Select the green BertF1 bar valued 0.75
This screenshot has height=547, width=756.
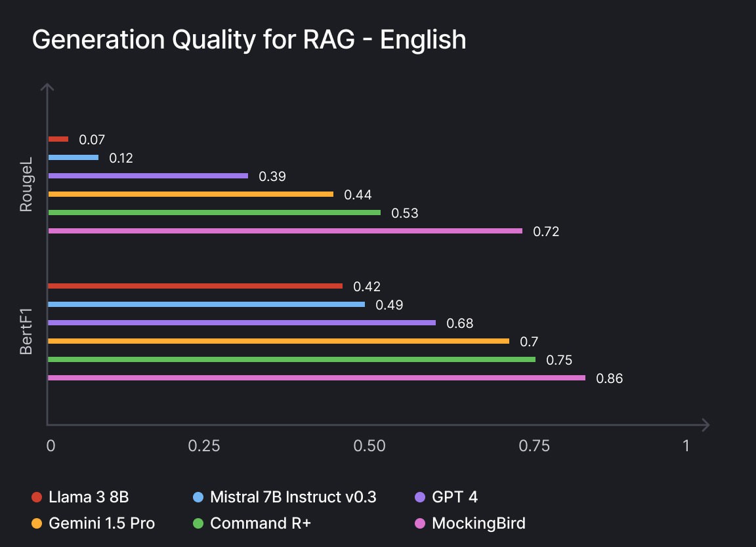click(x=292, y=359)
